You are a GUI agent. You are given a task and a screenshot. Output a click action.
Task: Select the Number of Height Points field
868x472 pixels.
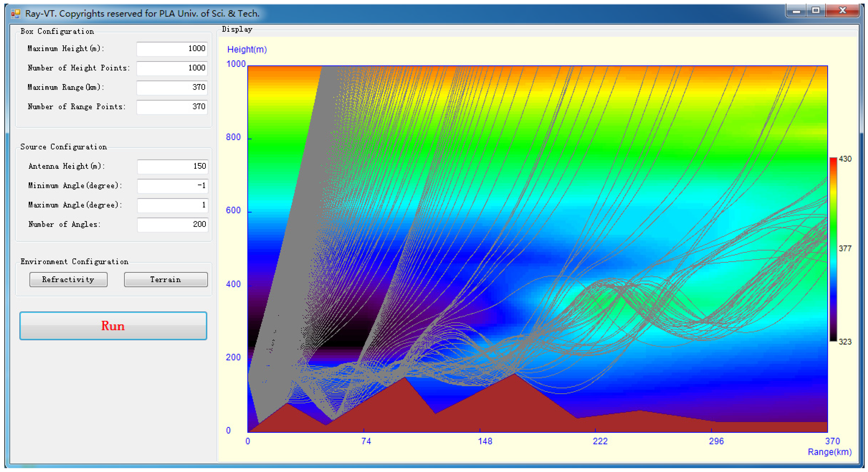pos(172,68)
